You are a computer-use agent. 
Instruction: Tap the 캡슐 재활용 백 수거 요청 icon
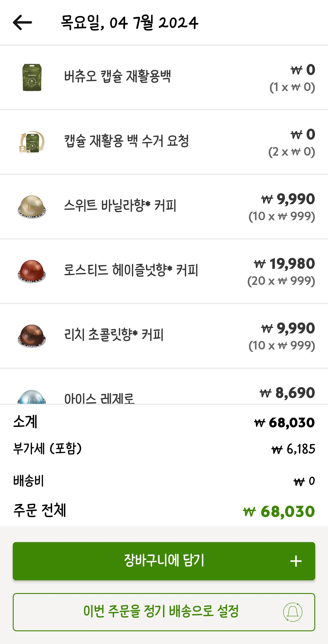(x=32, y=142)
